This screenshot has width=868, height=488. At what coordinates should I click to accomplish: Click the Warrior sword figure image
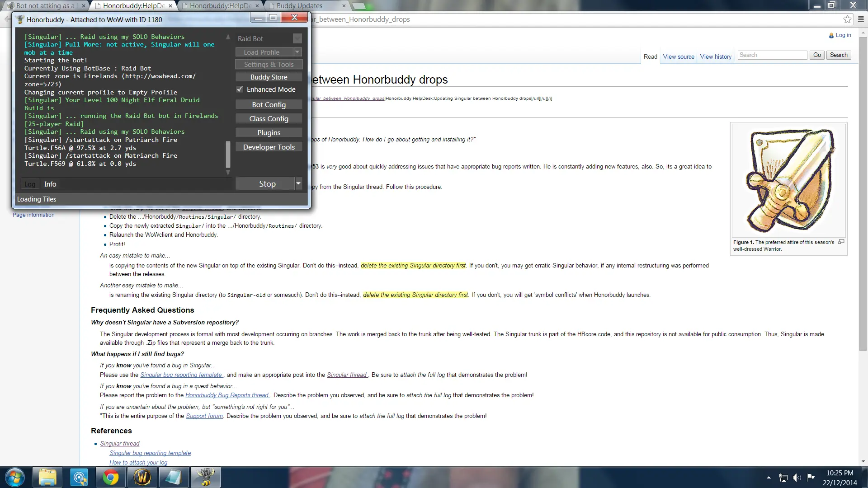789,181
